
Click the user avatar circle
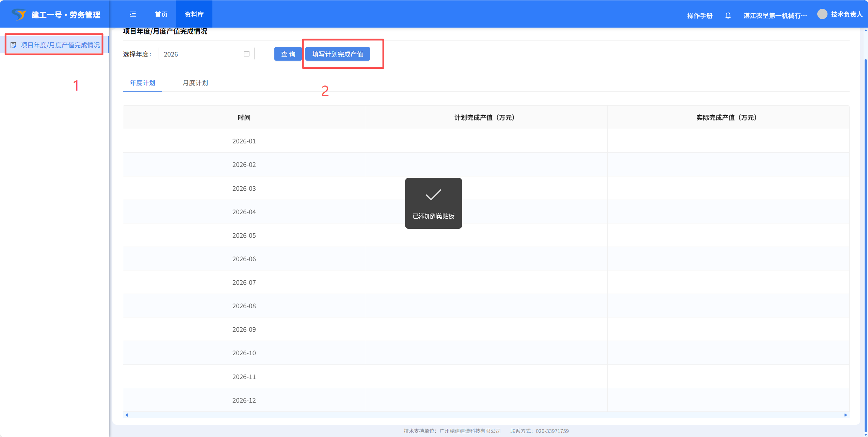point(822,14)
